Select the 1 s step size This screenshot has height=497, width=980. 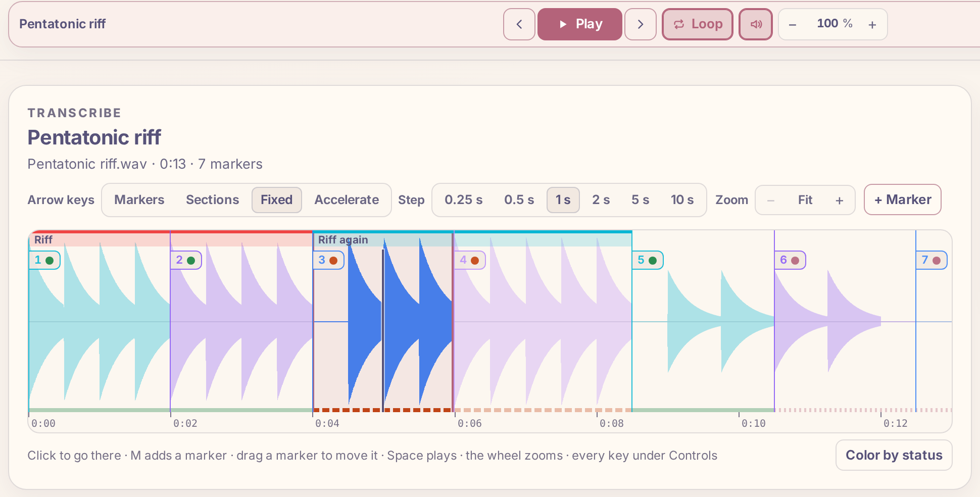(x=563, y=200)
